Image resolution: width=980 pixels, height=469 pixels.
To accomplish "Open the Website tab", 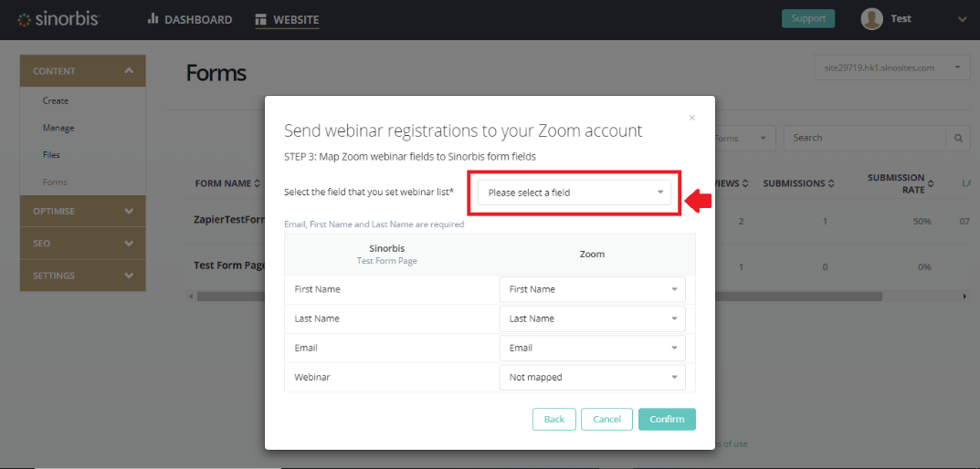I will point(288,19).
